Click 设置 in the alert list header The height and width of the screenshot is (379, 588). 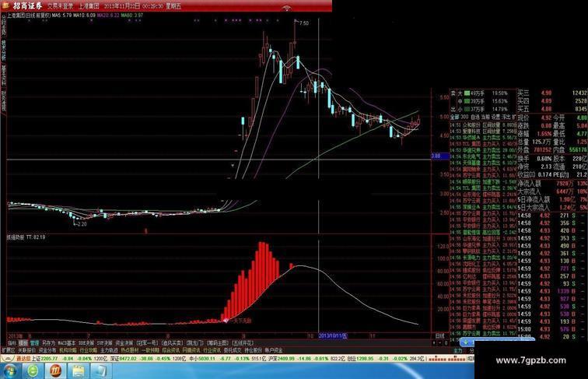pos(495,117)
